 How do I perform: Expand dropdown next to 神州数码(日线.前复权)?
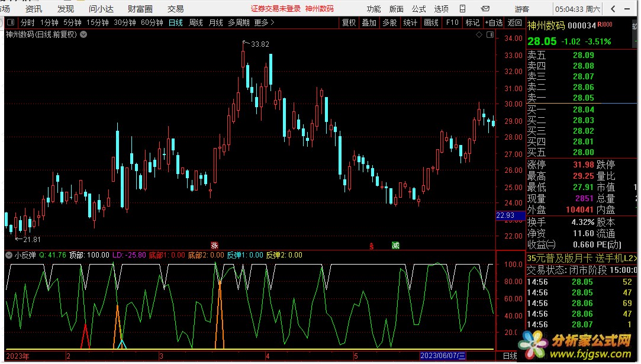(x=83, y=34)
